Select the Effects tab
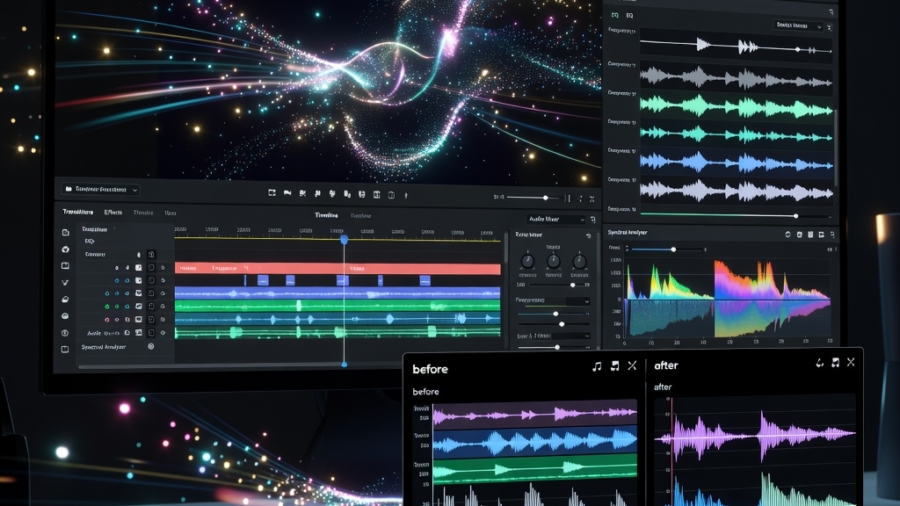900x506 pixels. click(x=113, y=212)
